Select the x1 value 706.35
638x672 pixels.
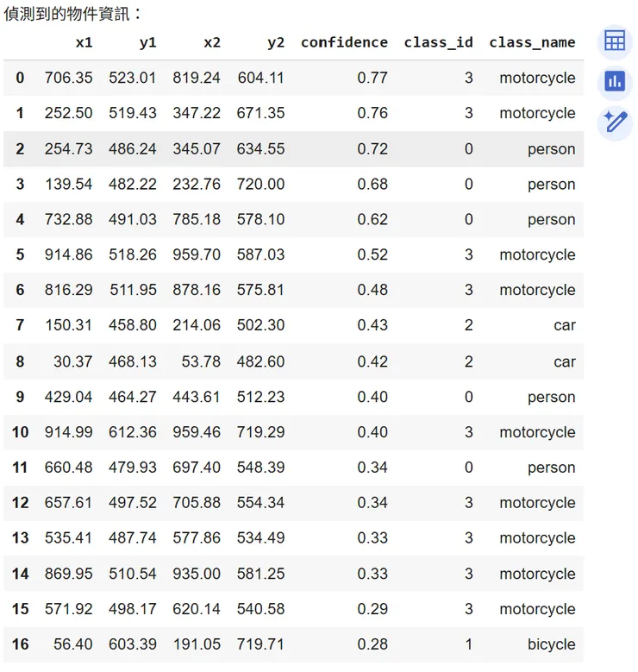click(x=69, y=78)
